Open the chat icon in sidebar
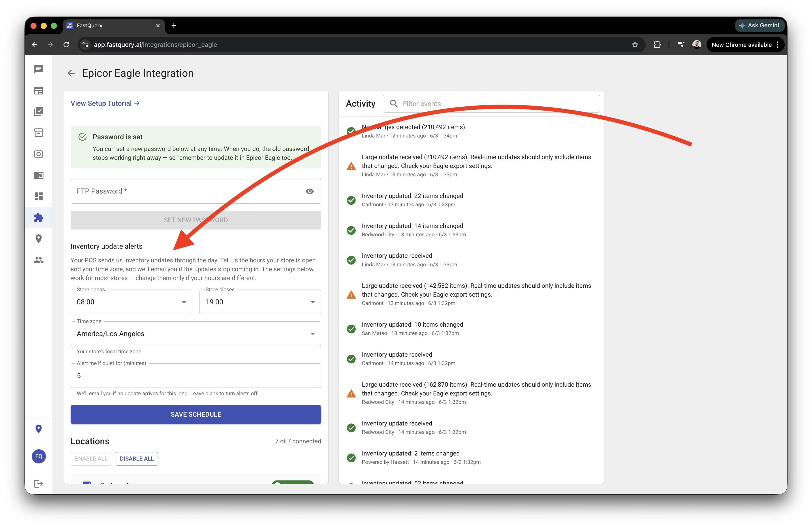This screenshot has height=527, width=812. pyautogui.click(x=39, y=69)
